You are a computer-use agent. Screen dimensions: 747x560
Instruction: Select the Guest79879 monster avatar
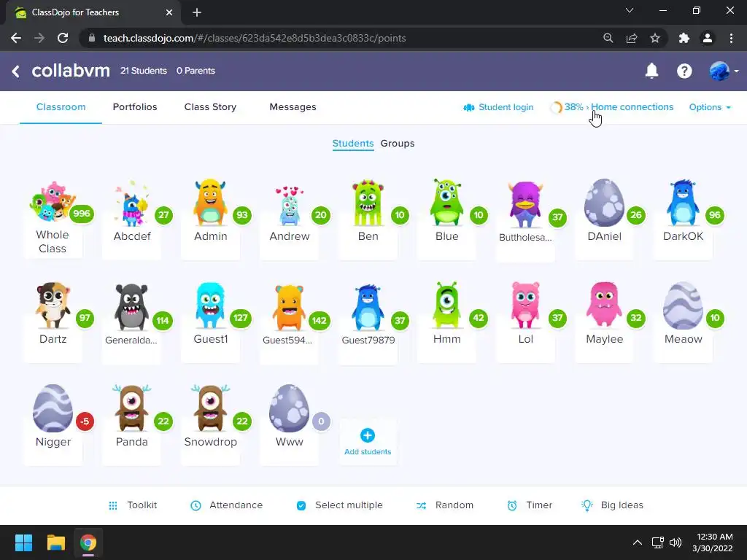click(x=368, y=307)
